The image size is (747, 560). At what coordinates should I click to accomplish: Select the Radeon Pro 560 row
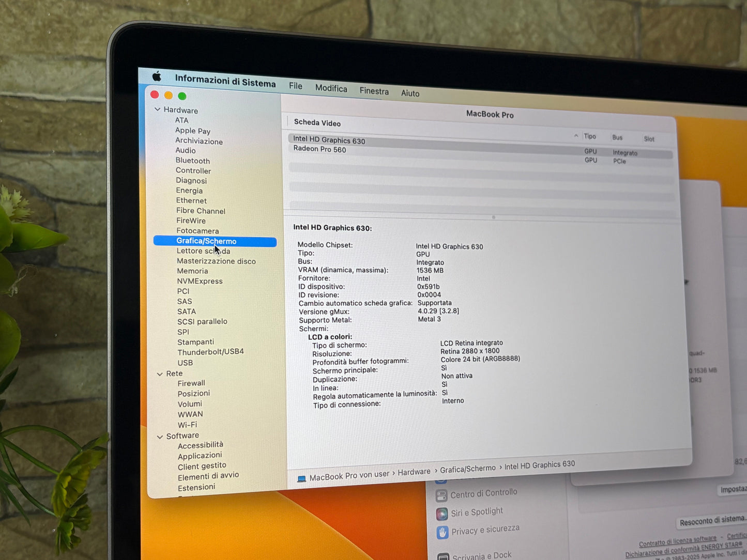(x=480, y=155)
